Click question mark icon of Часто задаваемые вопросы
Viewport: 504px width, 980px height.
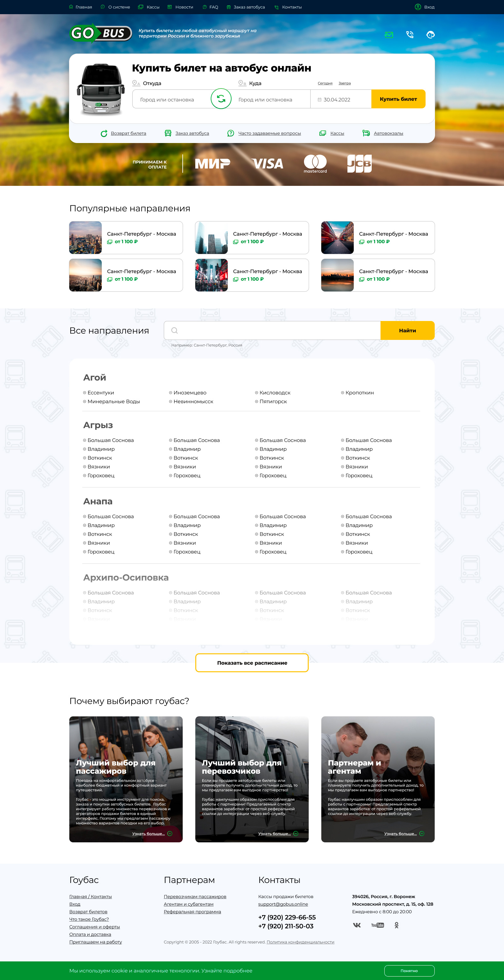tap(231, 133)
